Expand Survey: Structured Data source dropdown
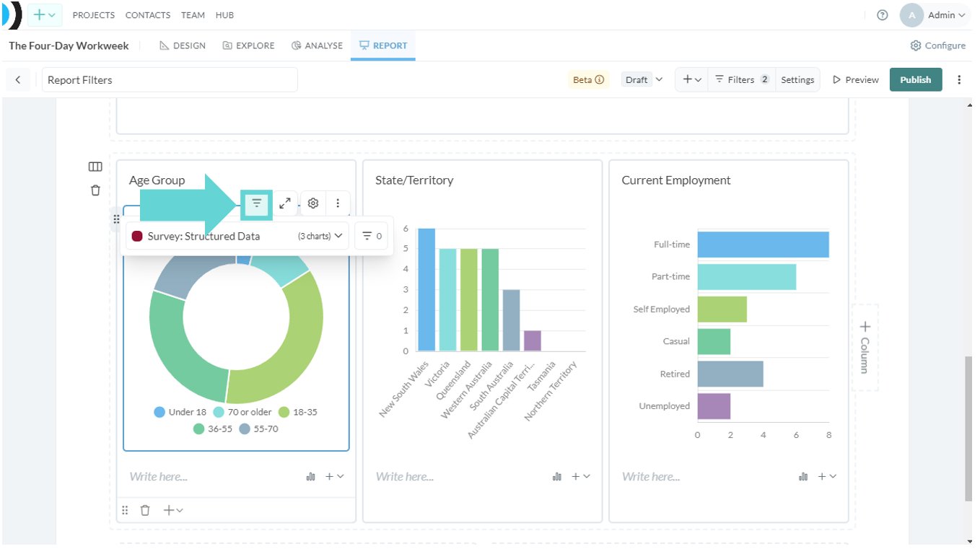The image size is (980, 549). click(237, 236)
